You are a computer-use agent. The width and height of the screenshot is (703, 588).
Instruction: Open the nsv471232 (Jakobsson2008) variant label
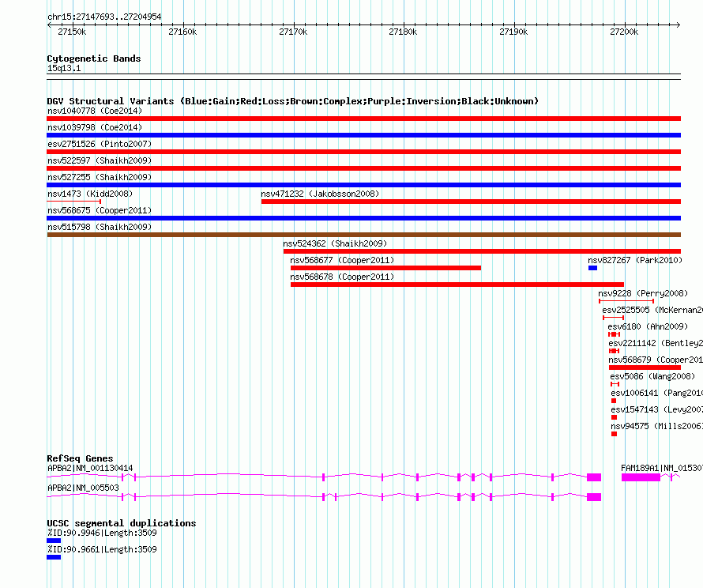pos(320,194)
